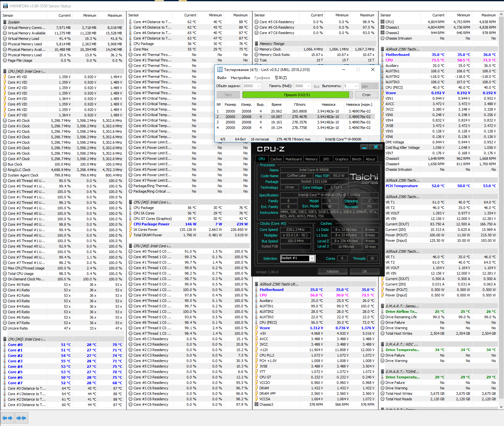Viewport: 504px width, 426px height.
Task: Open the Выполнять count dropdown showing 5
Action: [x=351, y=86]
